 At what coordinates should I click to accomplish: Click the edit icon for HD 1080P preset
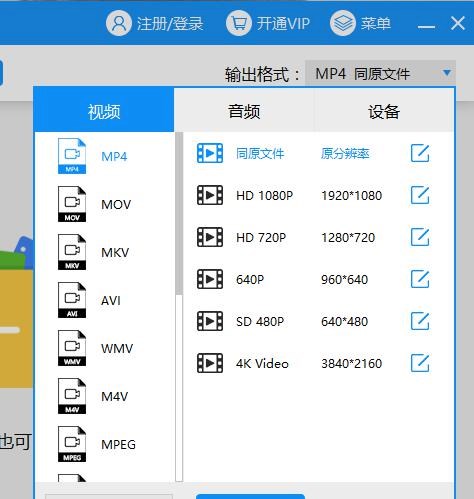[x=420, y=195]
